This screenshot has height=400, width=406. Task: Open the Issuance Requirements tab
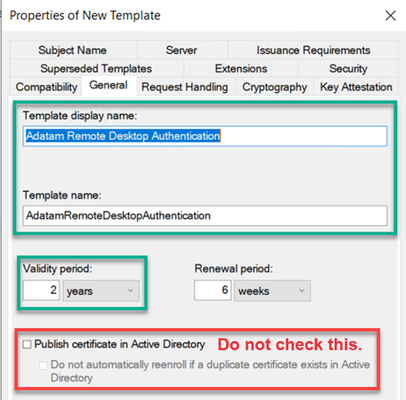[x=313, y=50]
